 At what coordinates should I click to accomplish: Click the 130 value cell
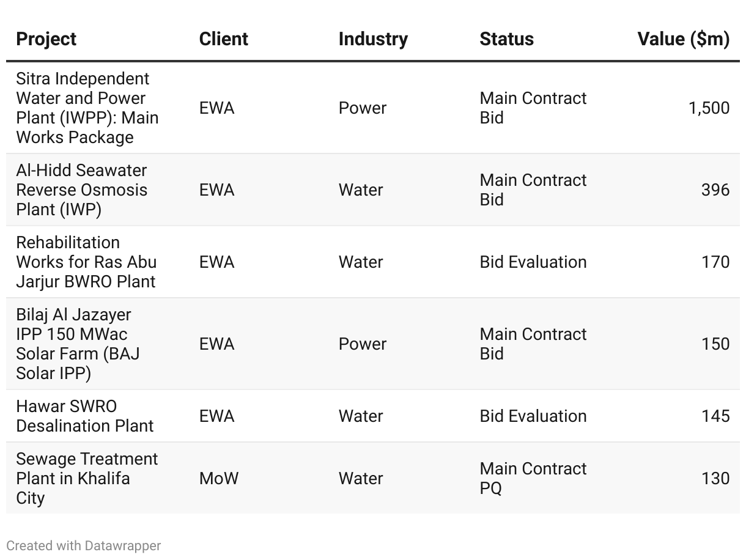pos(715,479)
